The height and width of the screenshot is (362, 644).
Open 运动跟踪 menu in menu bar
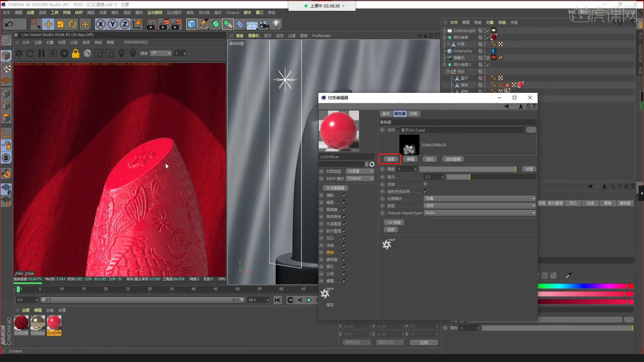pos(155,12)
